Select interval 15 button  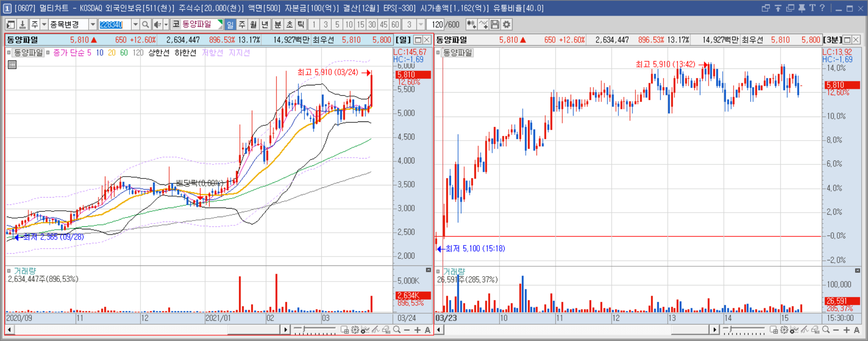(x=360, y=24)
